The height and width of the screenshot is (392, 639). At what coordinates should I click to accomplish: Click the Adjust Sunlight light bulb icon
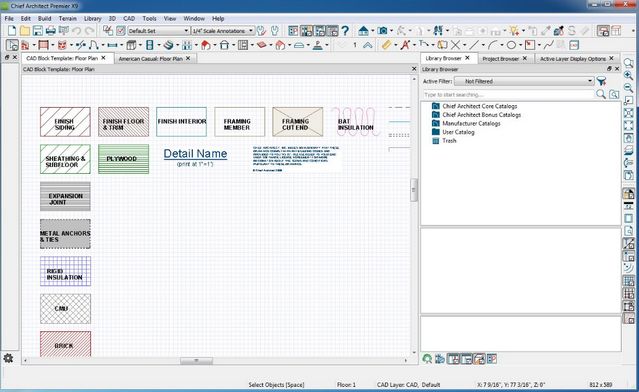point(515,31)
